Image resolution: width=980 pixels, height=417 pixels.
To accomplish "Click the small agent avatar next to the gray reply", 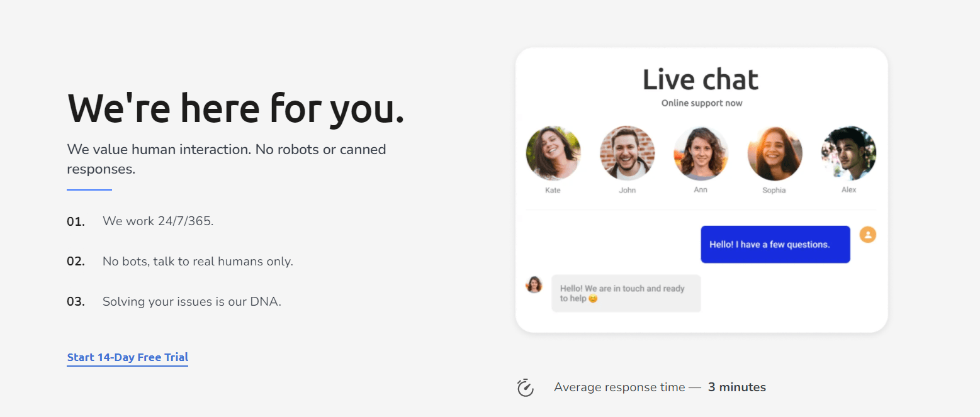I will (x=534, y=284).
